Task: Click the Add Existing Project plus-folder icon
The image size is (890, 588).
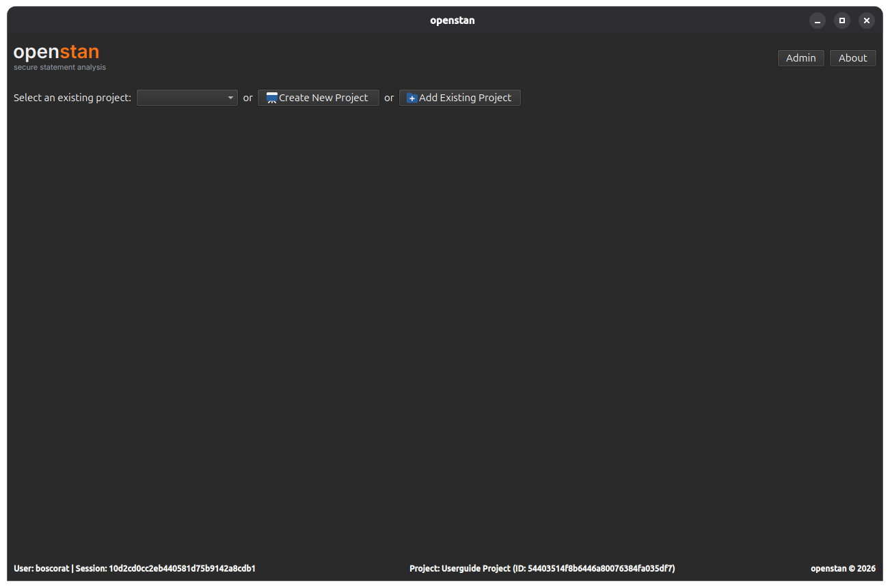Action: pos(412,98)
